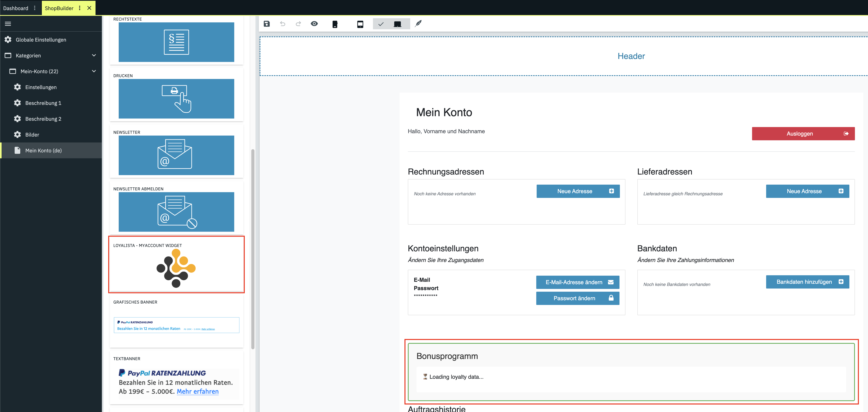Switch to tablet preview mode
The image size is (868, 412).
(360, 24)
